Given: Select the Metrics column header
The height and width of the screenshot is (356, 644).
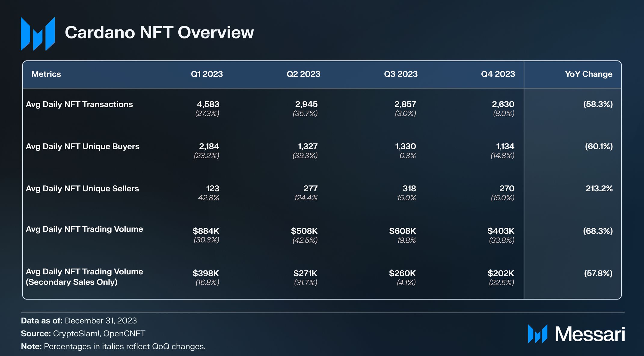Looking at the screenshot, I should click(46, 74).
